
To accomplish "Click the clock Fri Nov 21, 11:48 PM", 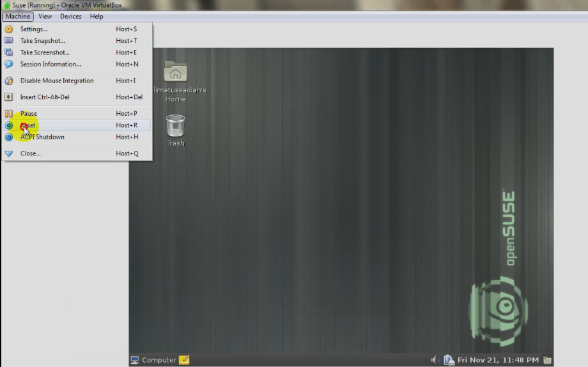I will click(x=498, y=360).
